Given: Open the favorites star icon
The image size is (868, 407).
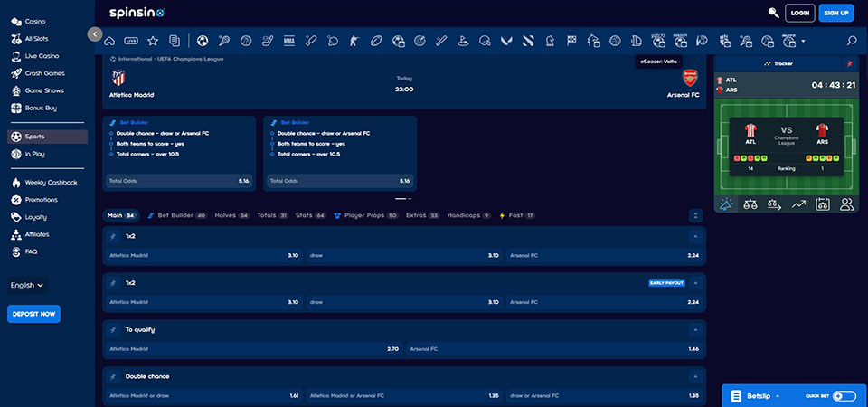Looking at the screenshot, I should (x=153, y=41).
